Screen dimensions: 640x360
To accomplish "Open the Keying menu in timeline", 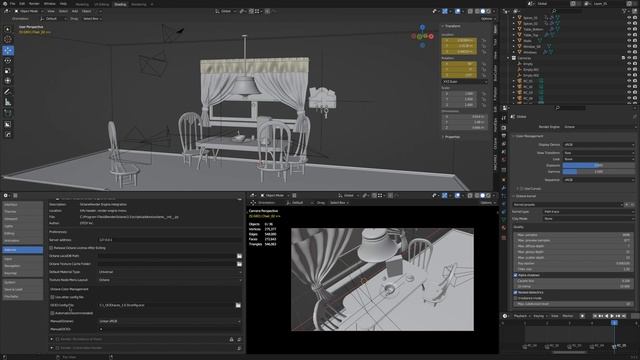I will point(540,316).
